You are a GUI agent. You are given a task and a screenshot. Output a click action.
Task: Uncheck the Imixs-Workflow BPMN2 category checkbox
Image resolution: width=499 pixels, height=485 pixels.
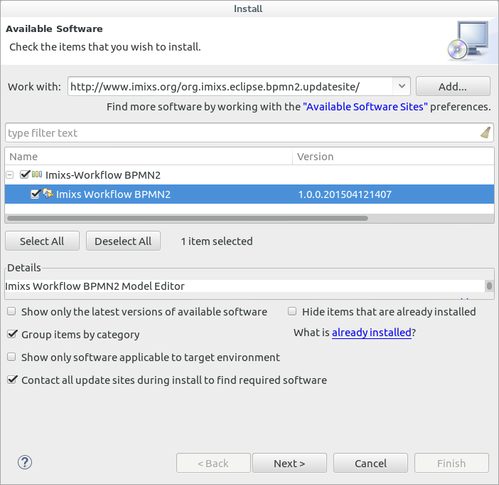pos(25,174)
